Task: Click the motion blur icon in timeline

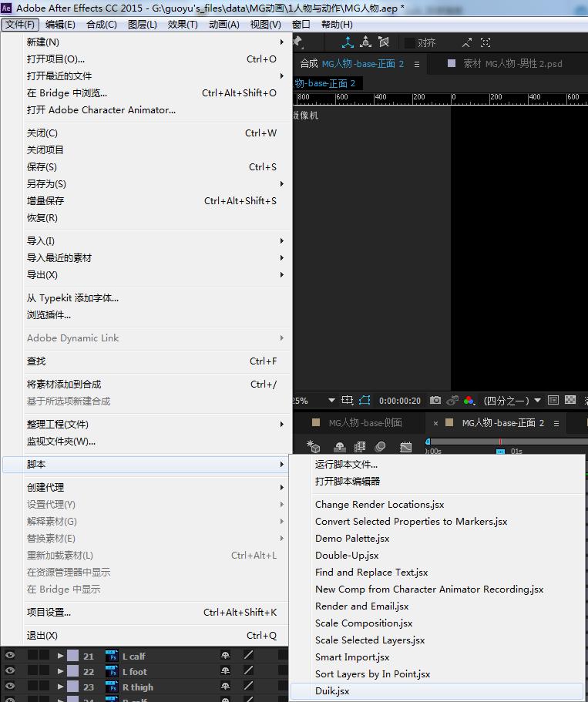Action: (x=380, y=447)
